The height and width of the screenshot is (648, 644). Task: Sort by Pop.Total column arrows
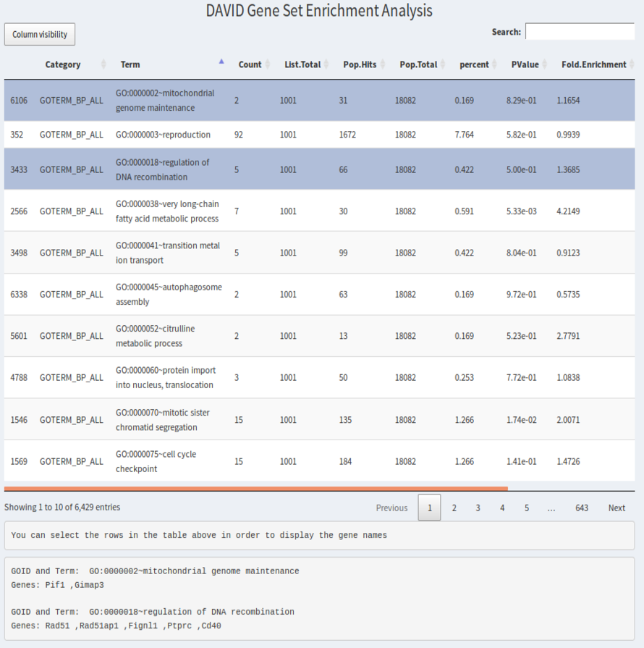pyautogui.click(x=443, y=64)
